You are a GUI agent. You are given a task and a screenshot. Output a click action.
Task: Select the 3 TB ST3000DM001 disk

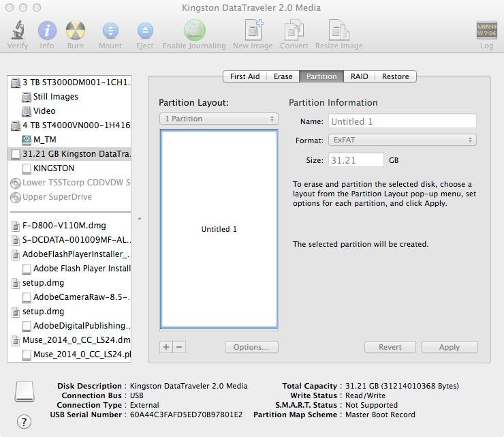(69, 82)
